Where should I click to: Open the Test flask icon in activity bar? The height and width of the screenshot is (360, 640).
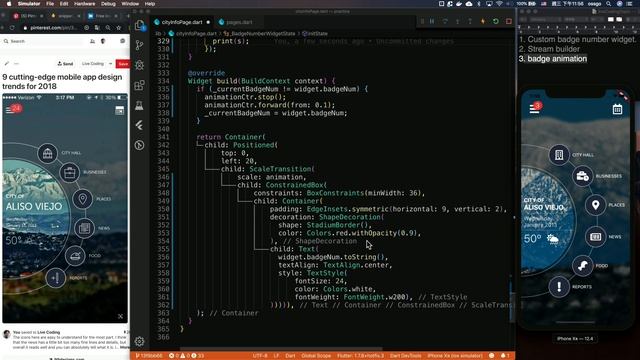[x=140, y=105]
